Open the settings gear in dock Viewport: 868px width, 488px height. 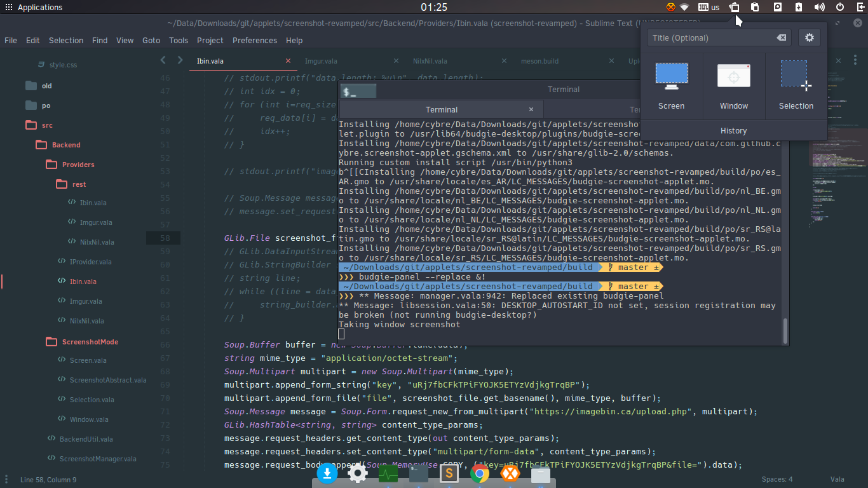pyautogui.click(x=358, y=473)
